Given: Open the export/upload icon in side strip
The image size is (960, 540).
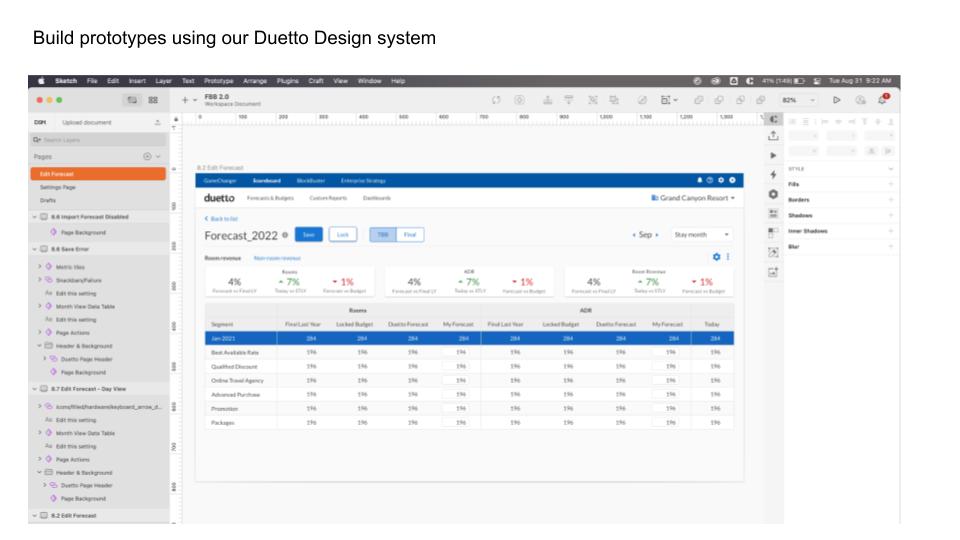Looking at the screenshot, I should click(773, 136).
